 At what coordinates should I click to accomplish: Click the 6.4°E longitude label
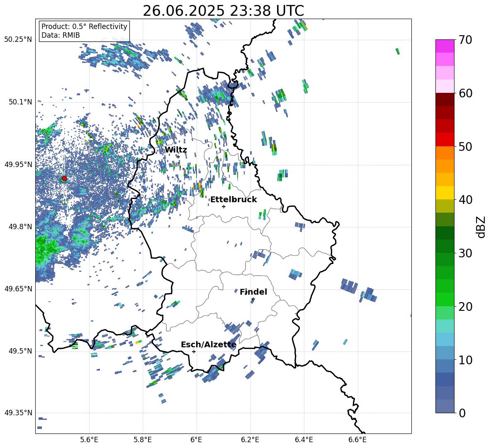click(x=304, y=440)
